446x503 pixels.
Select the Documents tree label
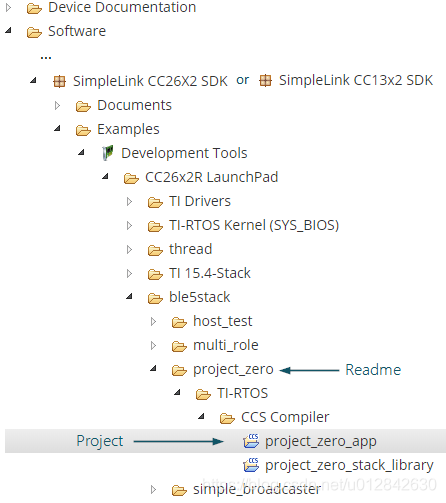(x=134, y=105)
